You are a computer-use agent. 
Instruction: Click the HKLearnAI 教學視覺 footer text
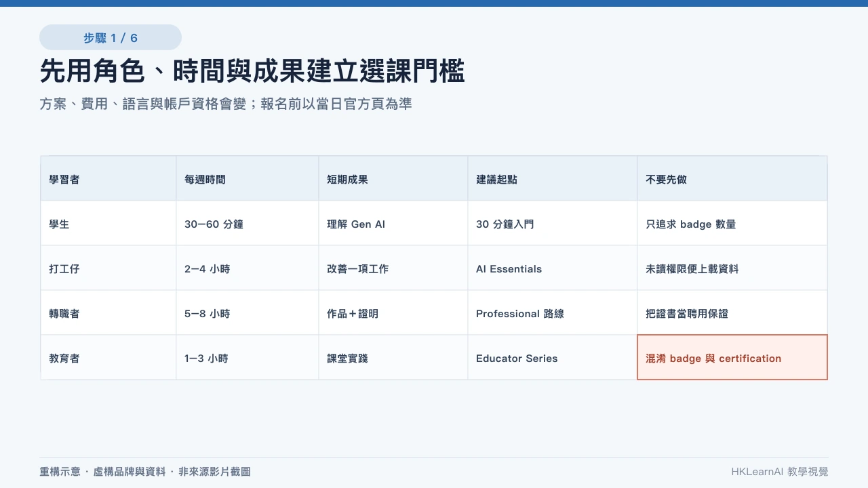point(780,472)
